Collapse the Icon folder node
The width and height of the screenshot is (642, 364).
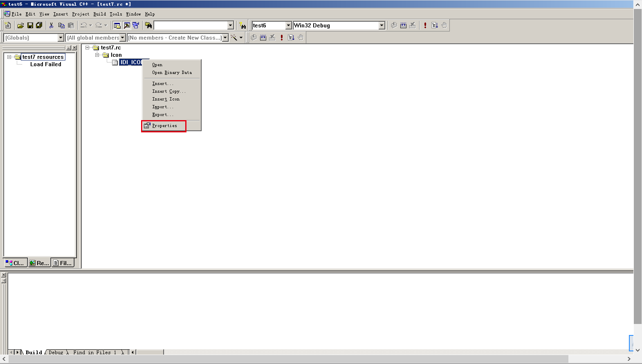pos(97,55)
